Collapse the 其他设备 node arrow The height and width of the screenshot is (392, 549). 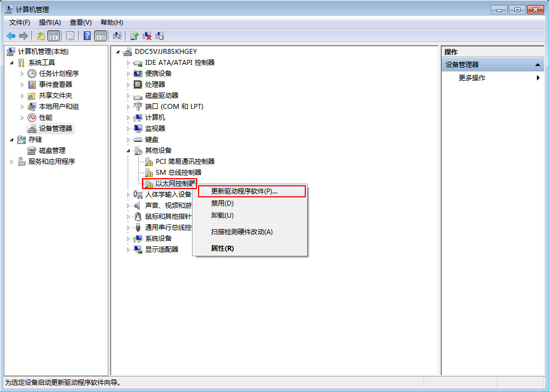pos(128,151)
